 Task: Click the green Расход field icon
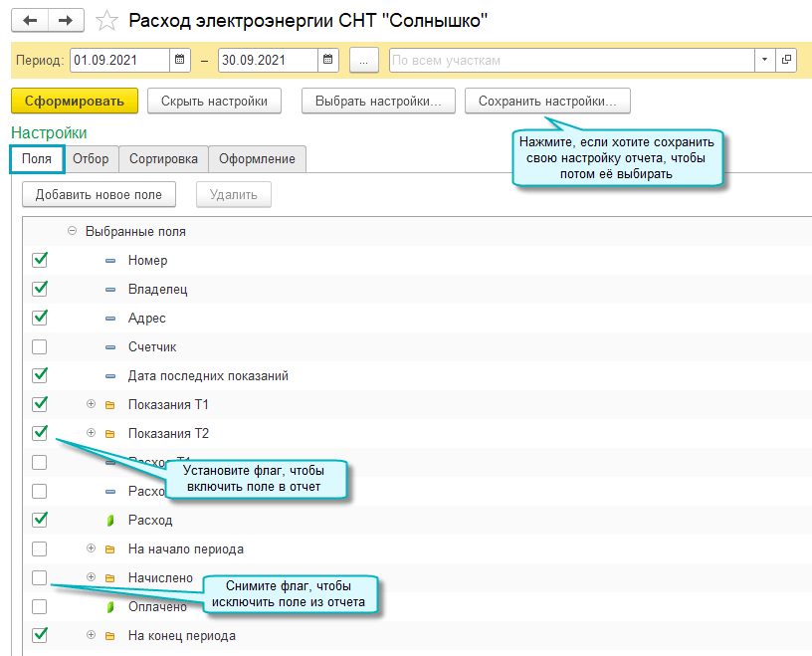pos(110,521)
